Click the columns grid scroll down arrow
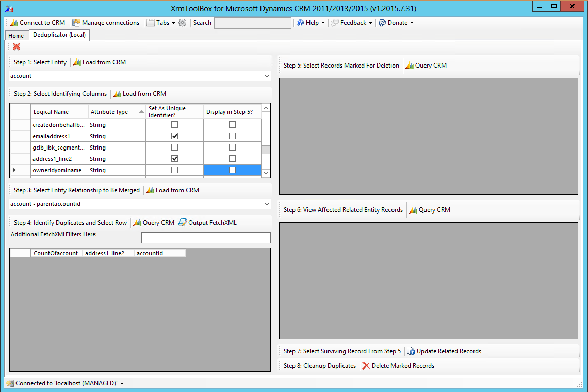588x392 pixels. 266,173
